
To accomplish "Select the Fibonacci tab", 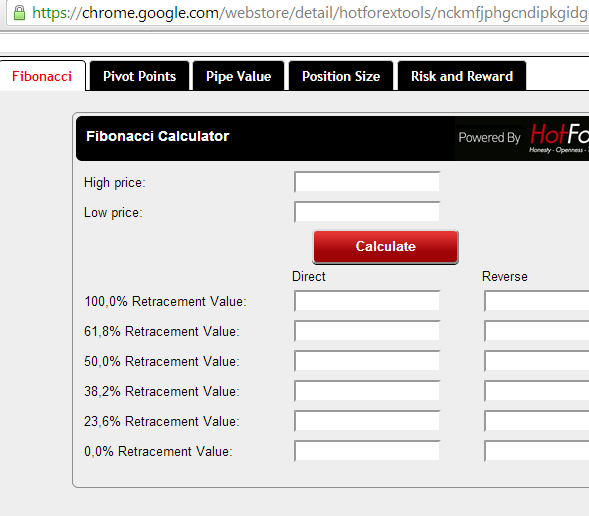I will pyautogui.click(x=42, y=76).
